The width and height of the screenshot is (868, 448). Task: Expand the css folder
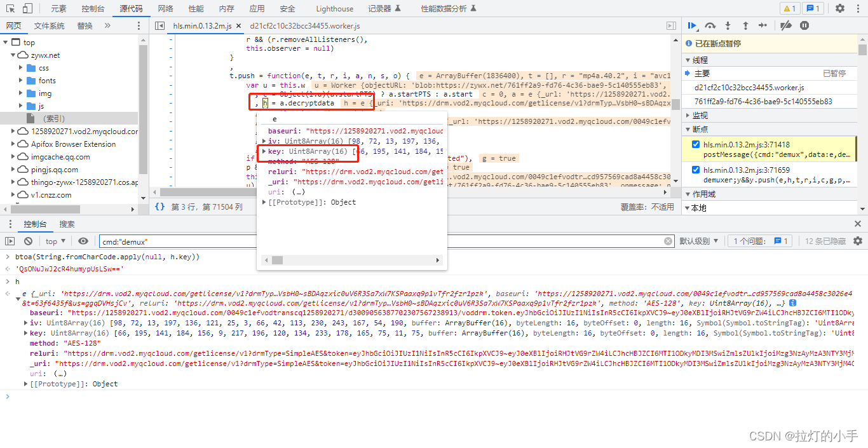click(21, 68)
